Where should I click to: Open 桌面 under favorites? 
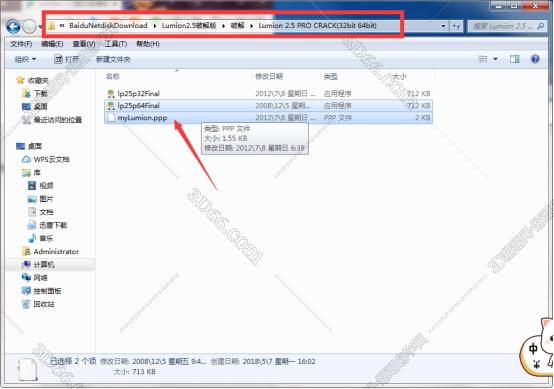click(41, 107)
